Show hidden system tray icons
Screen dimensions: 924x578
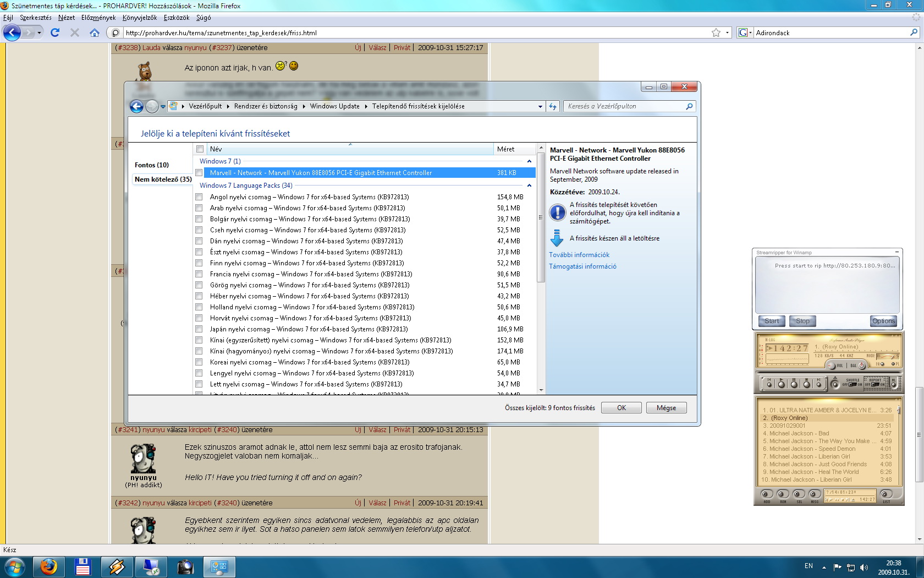pos(824,567)
